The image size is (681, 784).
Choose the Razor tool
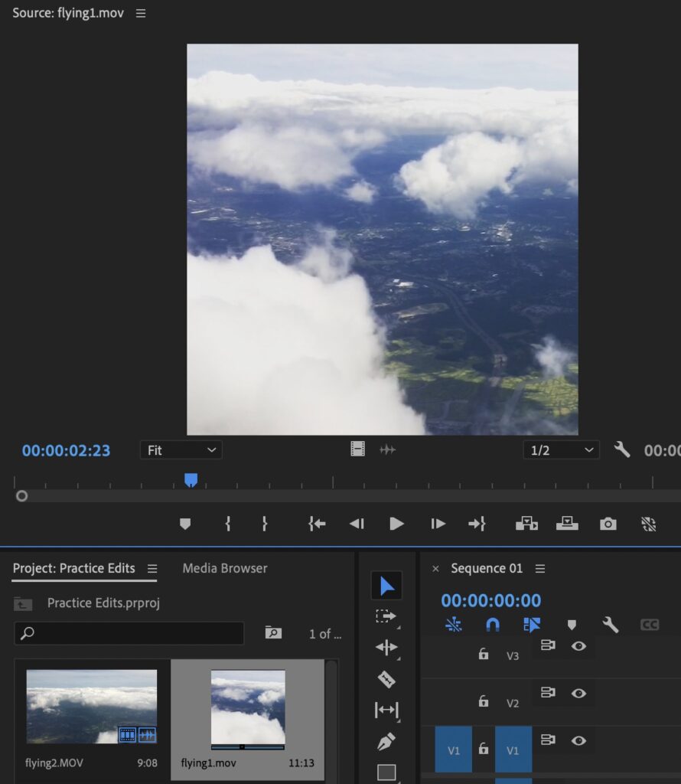click(386, 679)
